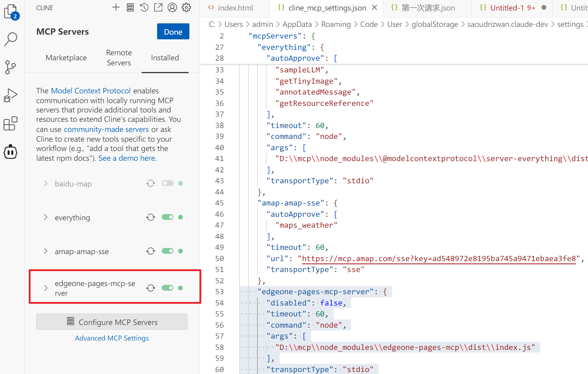Image resolution: width=588 pixels, height=374 pixels.
Task: Click Configure MCP Servers button
Action: point(112,322)
